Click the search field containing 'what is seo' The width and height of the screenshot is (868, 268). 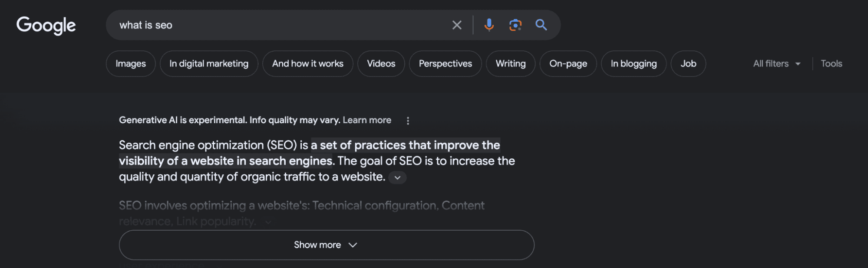(278, 25)
